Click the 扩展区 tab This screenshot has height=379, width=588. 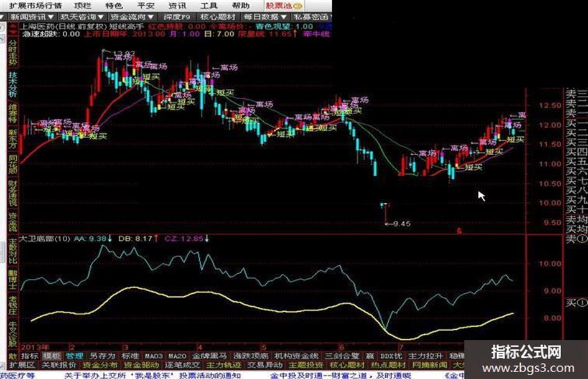(x=22, y=365)
